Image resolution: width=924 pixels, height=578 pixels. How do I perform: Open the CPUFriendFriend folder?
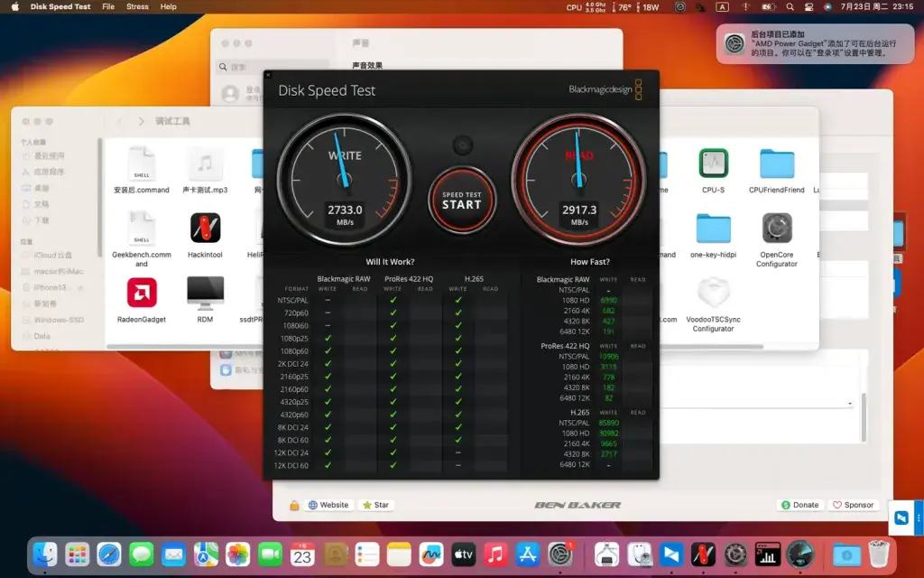777,171
